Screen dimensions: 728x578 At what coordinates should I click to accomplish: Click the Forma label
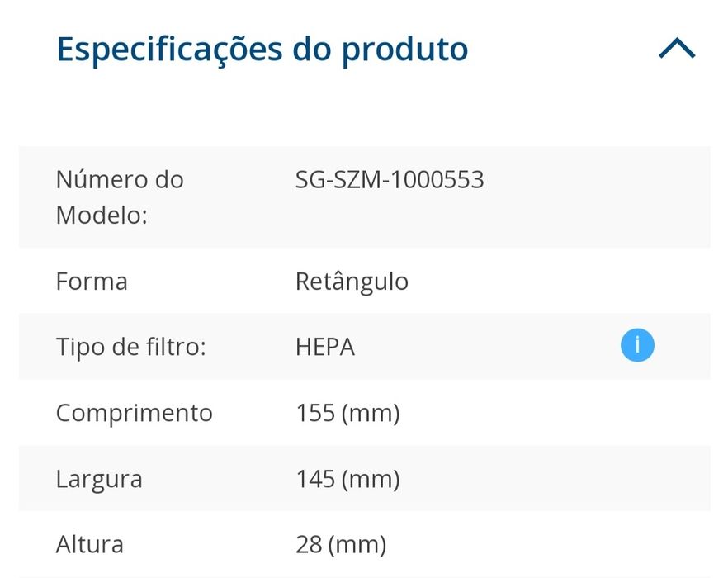click(92, 282)
